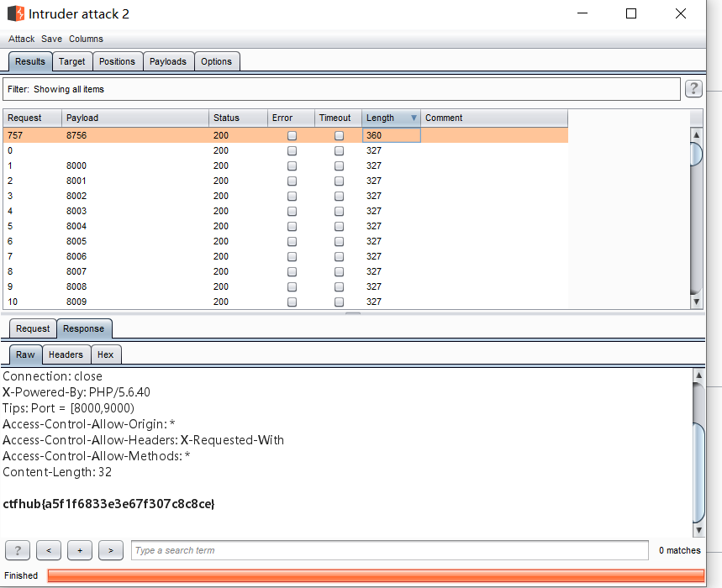Image resolution: width=722 pixels, height=588 pixels.
Task: Click the finished attack progress bar
Action: pyautogui.click(x=376, y=575)
